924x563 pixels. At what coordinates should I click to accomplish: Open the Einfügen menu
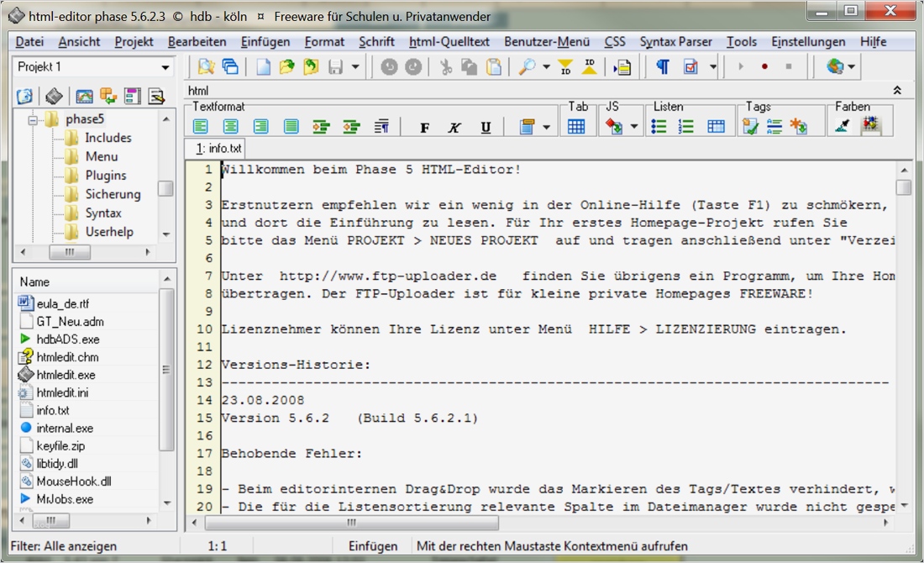pos(265,42)
